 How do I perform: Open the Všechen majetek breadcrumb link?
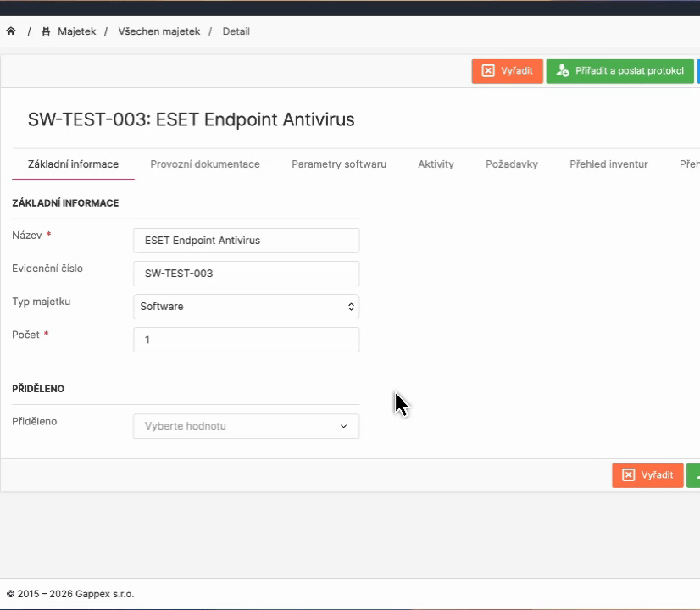pyautogui.click(x=159, y=31)
